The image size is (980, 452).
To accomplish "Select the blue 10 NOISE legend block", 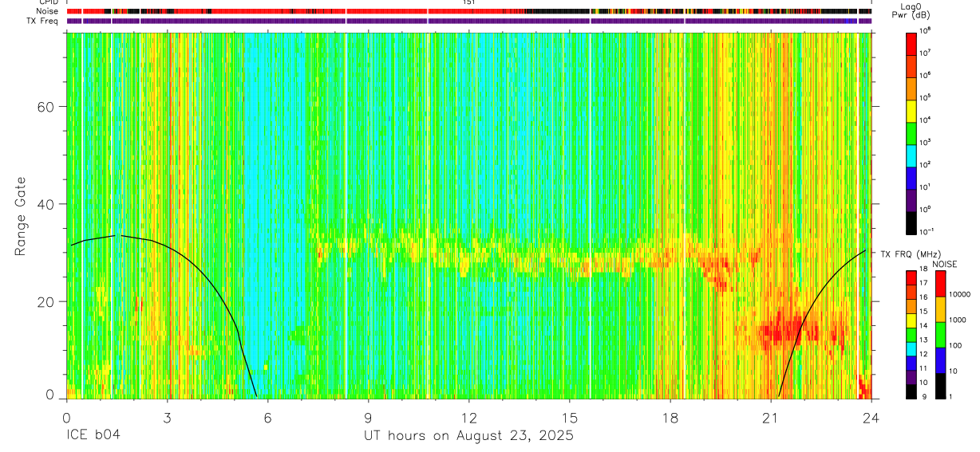I will coord(940,360).
